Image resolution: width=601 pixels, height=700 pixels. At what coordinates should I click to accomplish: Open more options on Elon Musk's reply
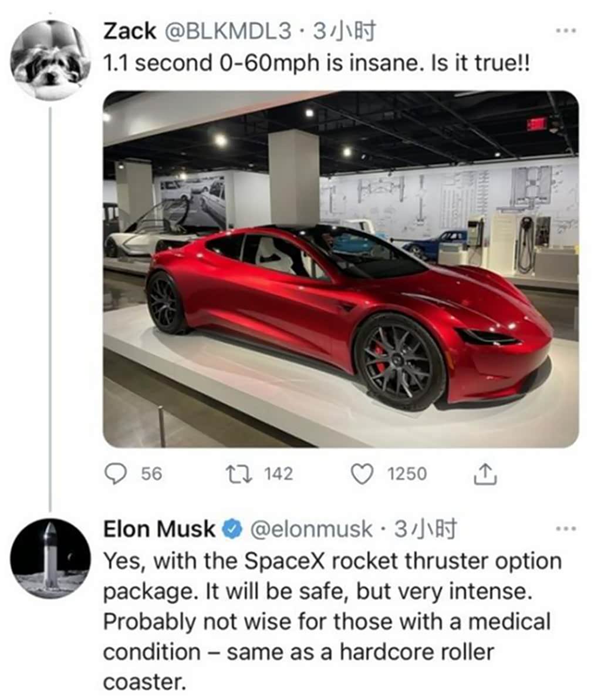pos(566,529)
